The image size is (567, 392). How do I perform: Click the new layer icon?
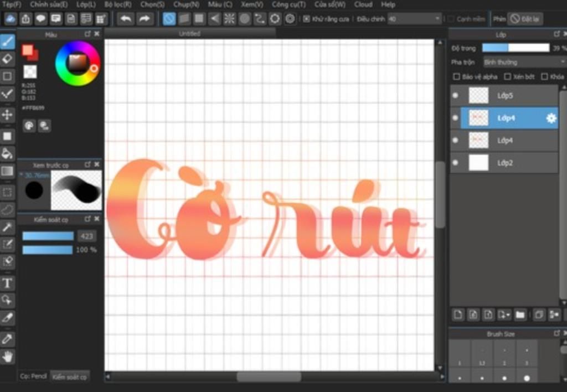coord(458,314)
